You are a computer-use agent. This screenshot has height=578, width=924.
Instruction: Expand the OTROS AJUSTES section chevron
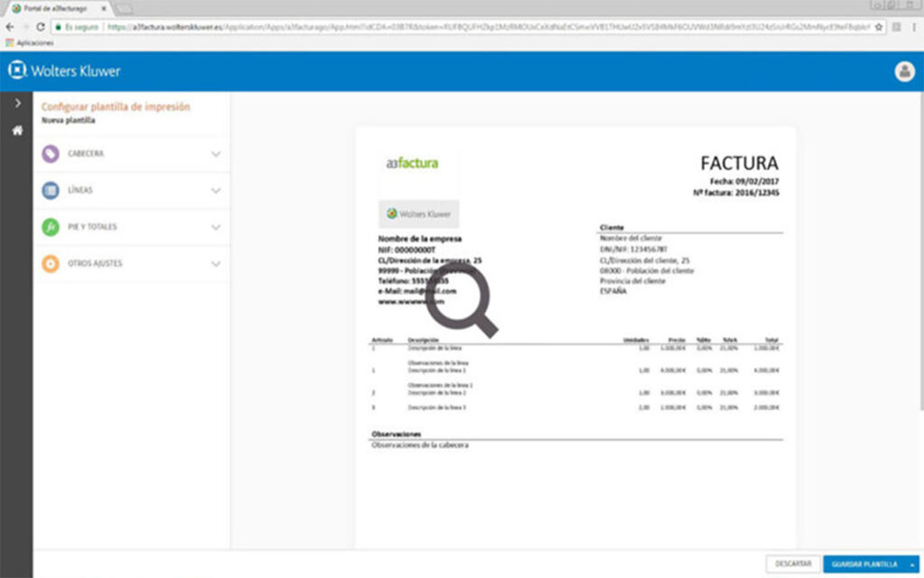click(x=216, y=264)
